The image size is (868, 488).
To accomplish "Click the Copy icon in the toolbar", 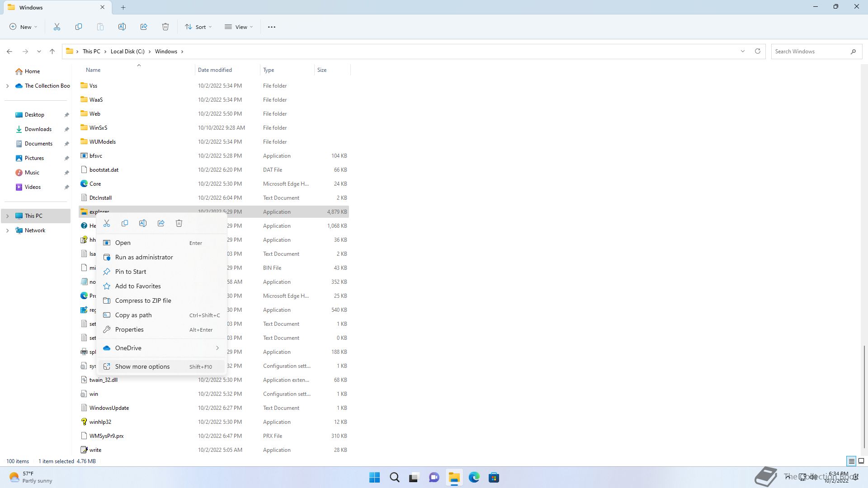I will [x=79, y=27].
